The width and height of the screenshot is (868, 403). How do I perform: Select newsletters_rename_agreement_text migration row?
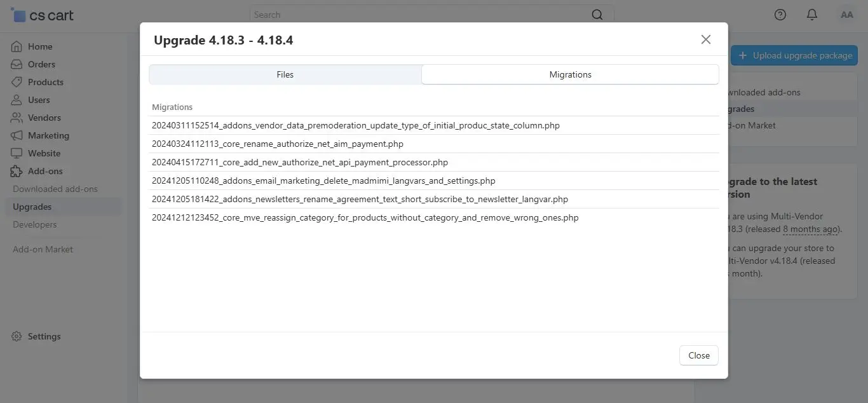pos(434,199)
